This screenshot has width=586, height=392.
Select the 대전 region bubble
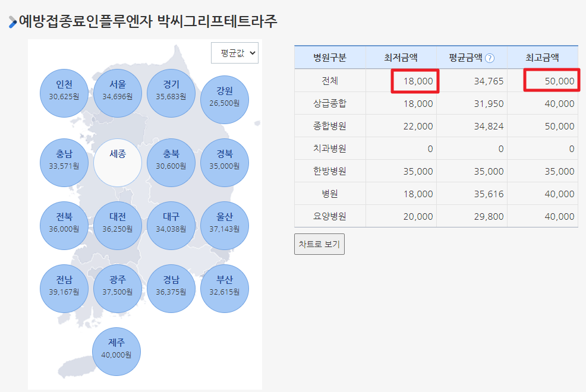[118, 226]
